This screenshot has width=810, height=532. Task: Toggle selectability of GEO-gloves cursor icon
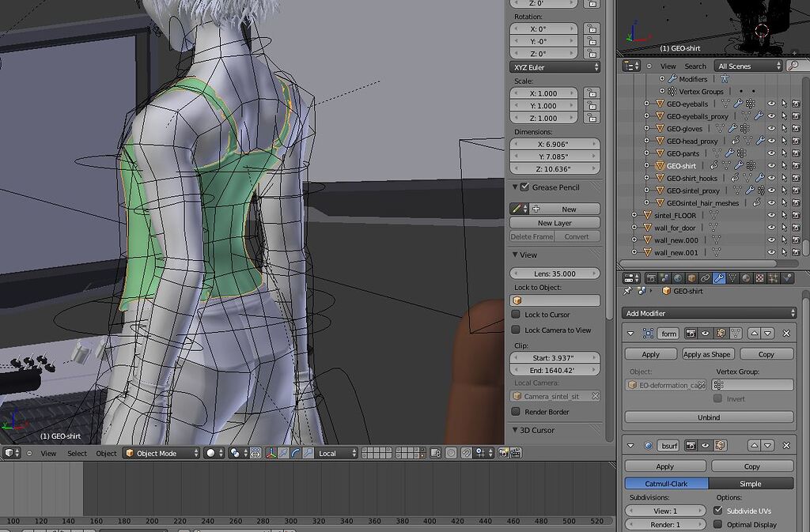pyautogui.click(x=784, y=129)
